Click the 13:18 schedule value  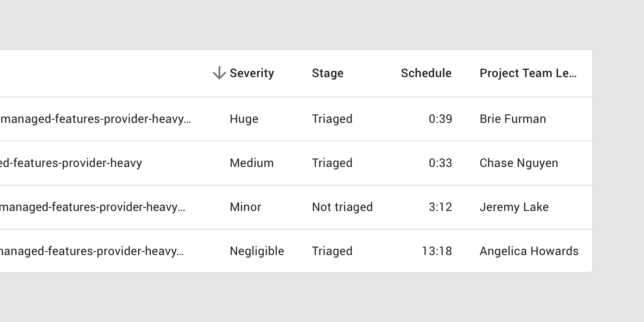(x=437, y=251)
